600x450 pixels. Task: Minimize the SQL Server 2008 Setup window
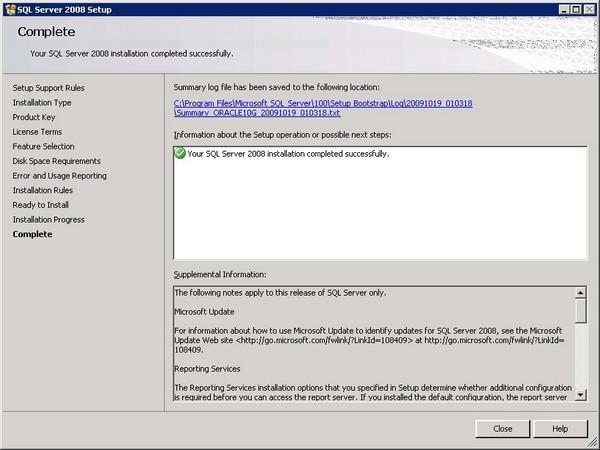click(x=562, y=9)
